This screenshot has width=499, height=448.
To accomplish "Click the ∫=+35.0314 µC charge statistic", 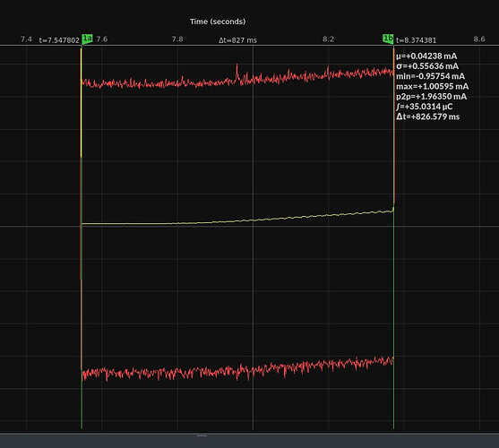I will (425, 107).
